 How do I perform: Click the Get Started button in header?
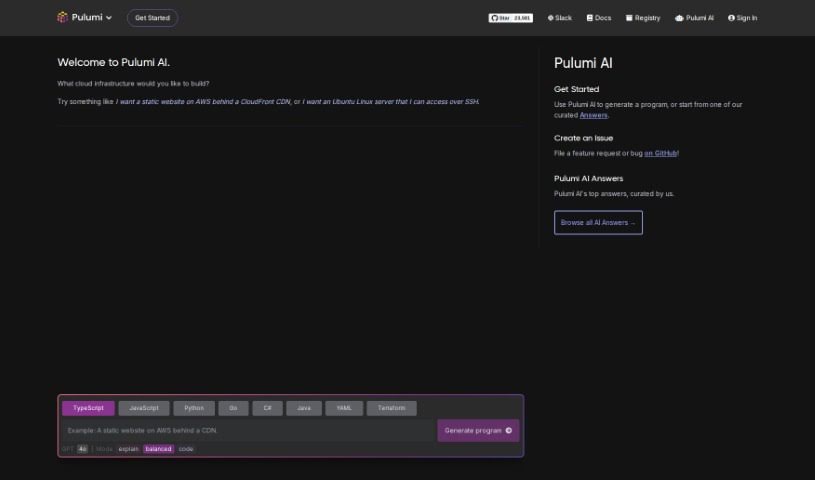click(x=152, y=18)
